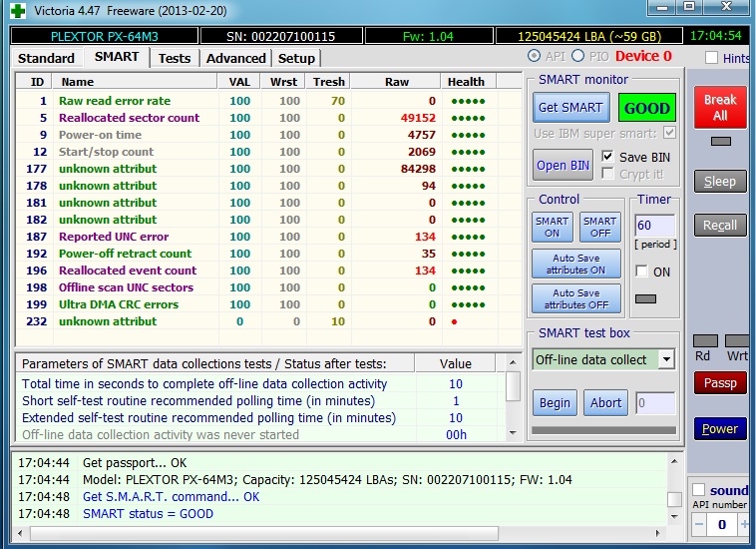Select the Reallocated sector count row
756x549 pixels.
(269, 118)
